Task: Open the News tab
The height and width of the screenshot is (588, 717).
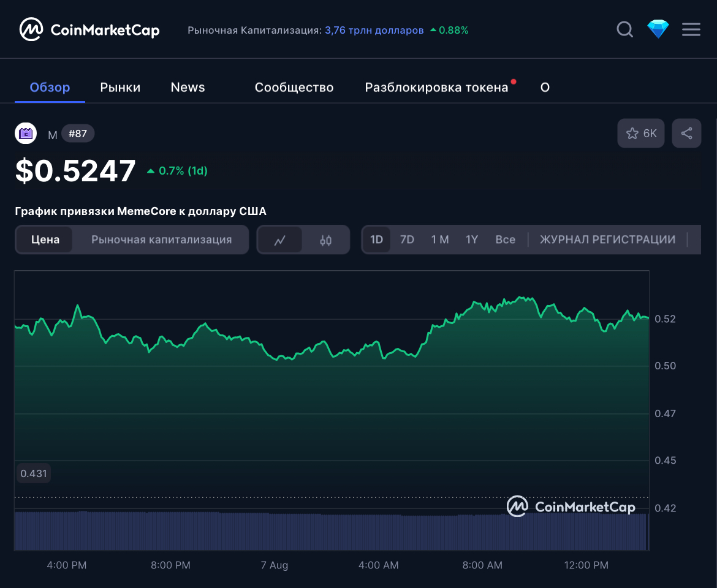Action: [188, 87]
